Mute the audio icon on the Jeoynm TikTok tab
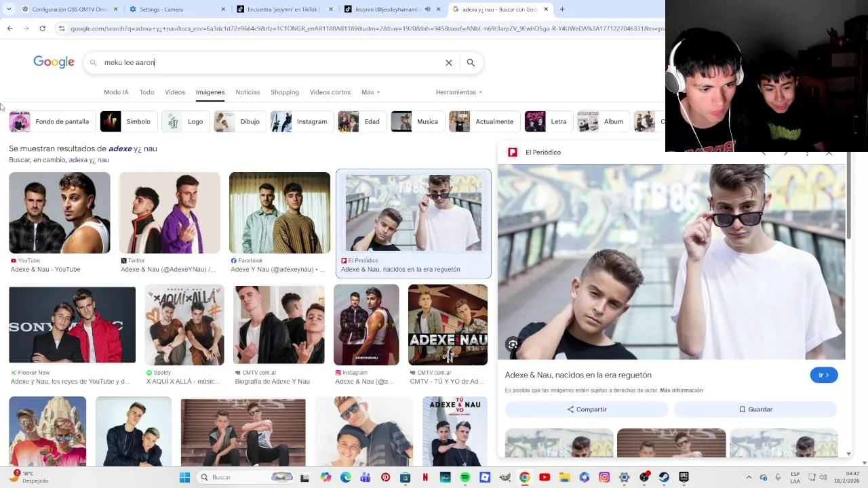Screen dimensions: 868x488 427,9
